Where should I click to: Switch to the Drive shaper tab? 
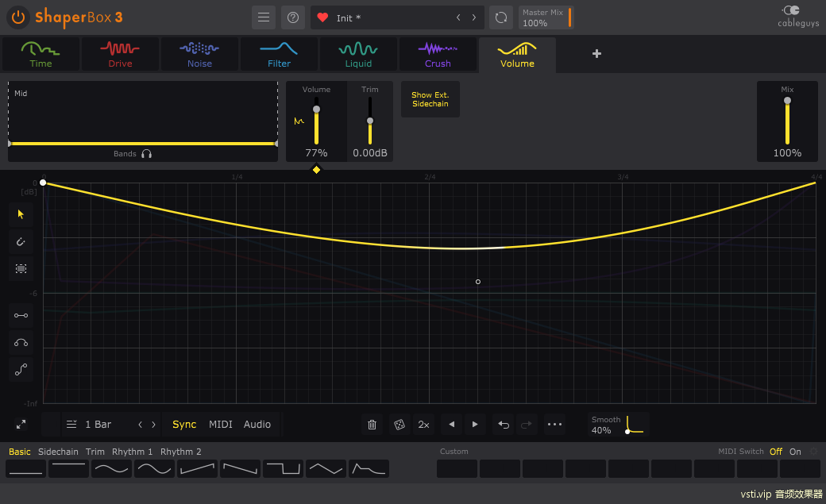tap(120, 54)
